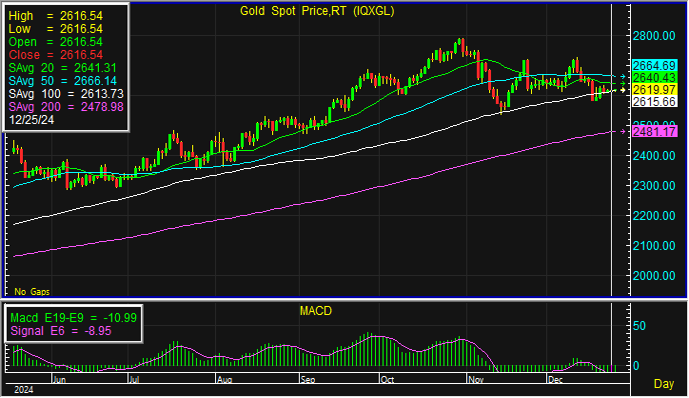Click the 2100.00 price axis label

(x=654, y=246)
